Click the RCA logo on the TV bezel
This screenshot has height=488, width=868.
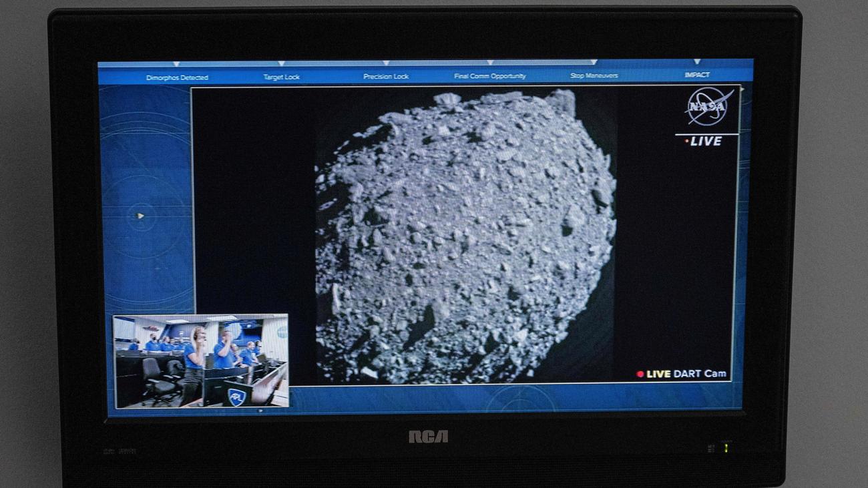click(428, 437)
